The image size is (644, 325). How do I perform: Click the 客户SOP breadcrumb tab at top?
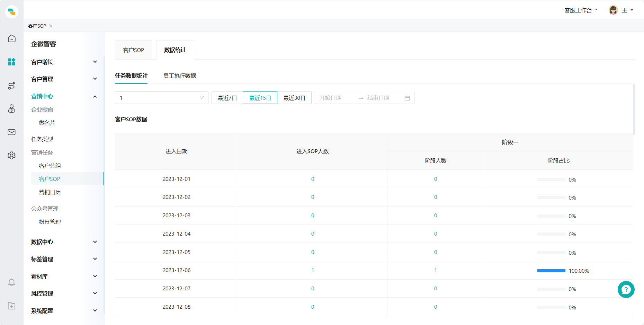point(37,26)
